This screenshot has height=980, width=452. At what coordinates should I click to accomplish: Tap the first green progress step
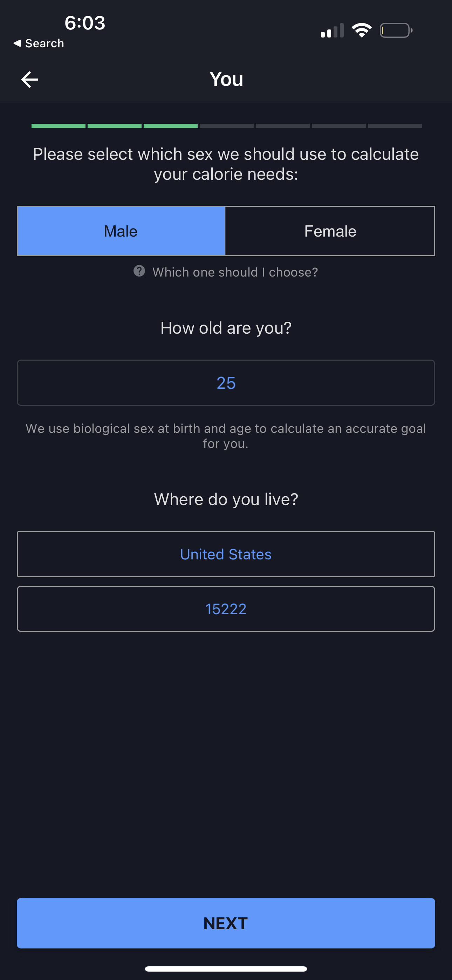pyautogui.click(x=58, y=126)
